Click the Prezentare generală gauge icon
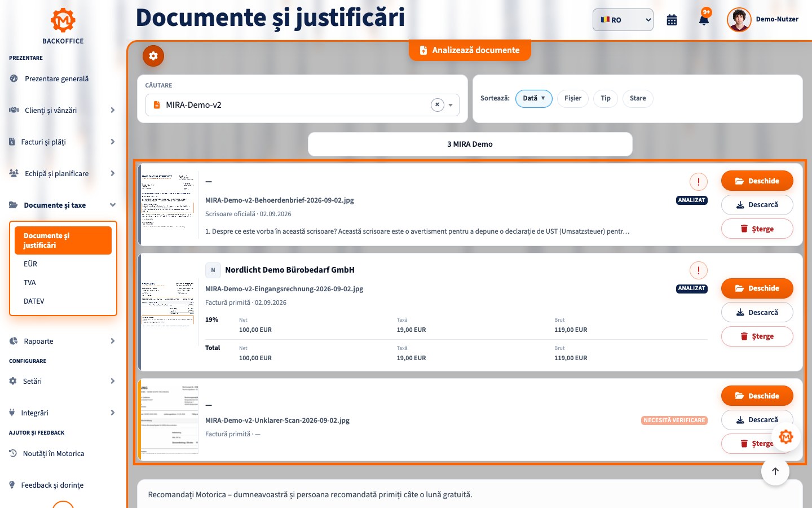Viewport: 812px width, 508px height. click(14, 78)
